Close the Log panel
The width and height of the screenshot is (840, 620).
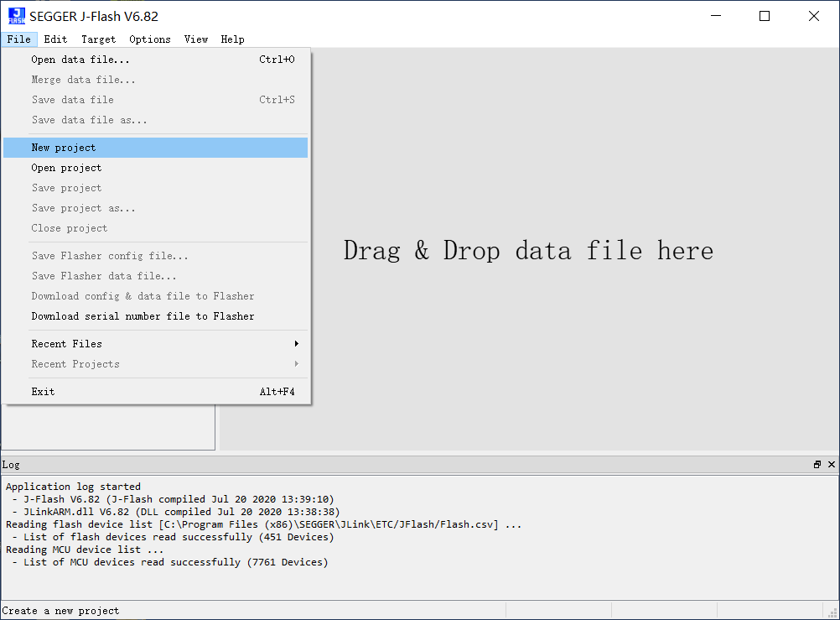click(x=832, y=465)
